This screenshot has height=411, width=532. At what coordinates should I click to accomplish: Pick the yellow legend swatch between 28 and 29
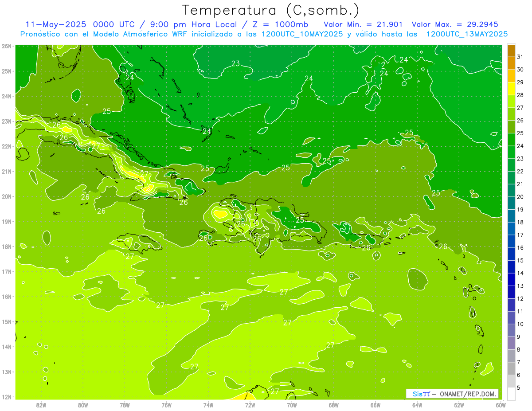511,89
